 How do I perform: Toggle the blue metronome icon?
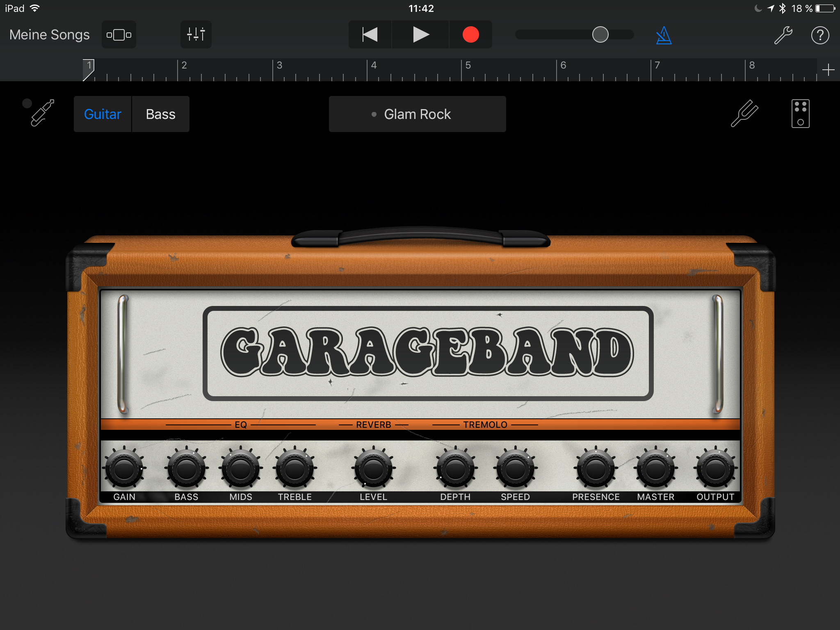pyautogui.click(x=663, y=36)
